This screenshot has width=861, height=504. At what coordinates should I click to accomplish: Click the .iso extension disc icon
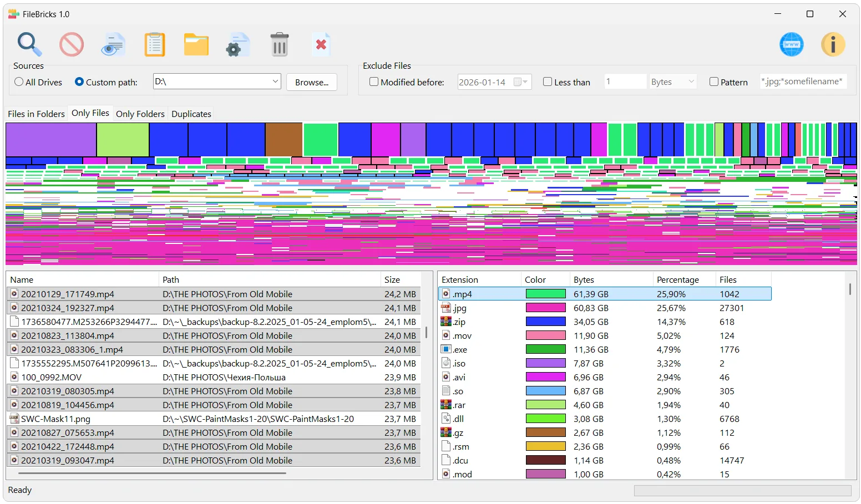click(x=446, y=363)
